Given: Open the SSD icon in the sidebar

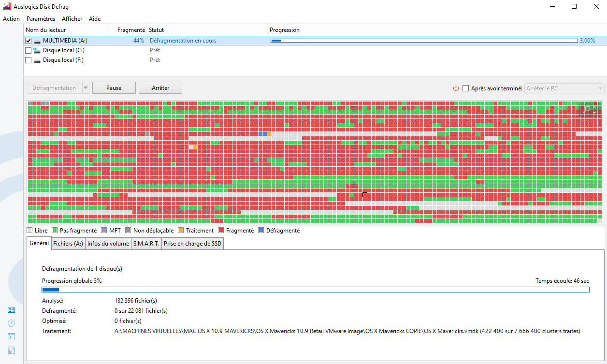Looking at the screenshot, I should (12, 350).
